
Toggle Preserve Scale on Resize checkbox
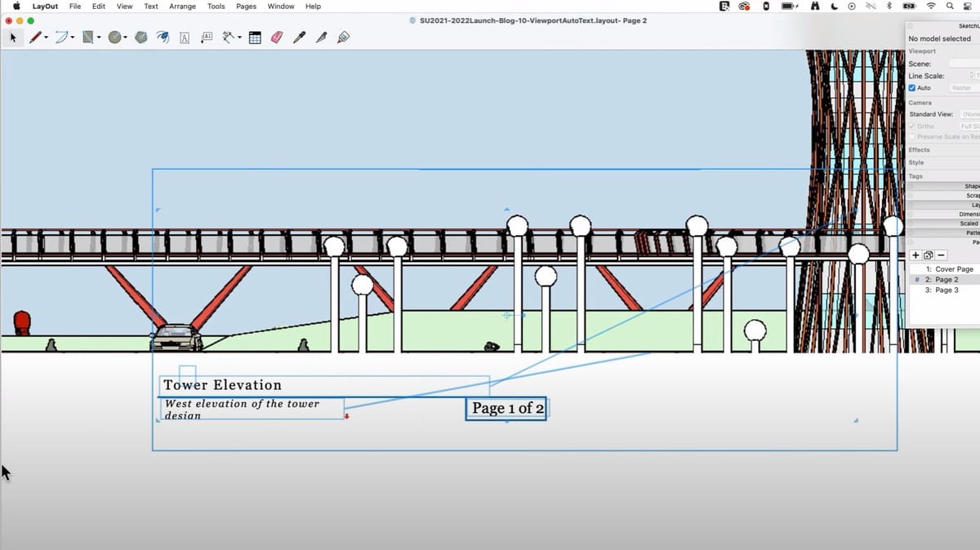[912, 137]
